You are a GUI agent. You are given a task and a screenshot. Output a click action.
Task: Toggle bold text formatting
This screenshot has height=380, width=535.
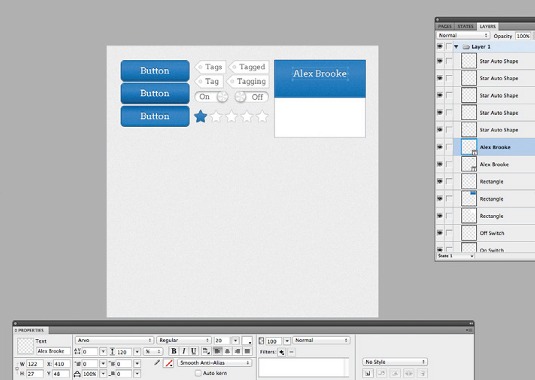point(174,351)
